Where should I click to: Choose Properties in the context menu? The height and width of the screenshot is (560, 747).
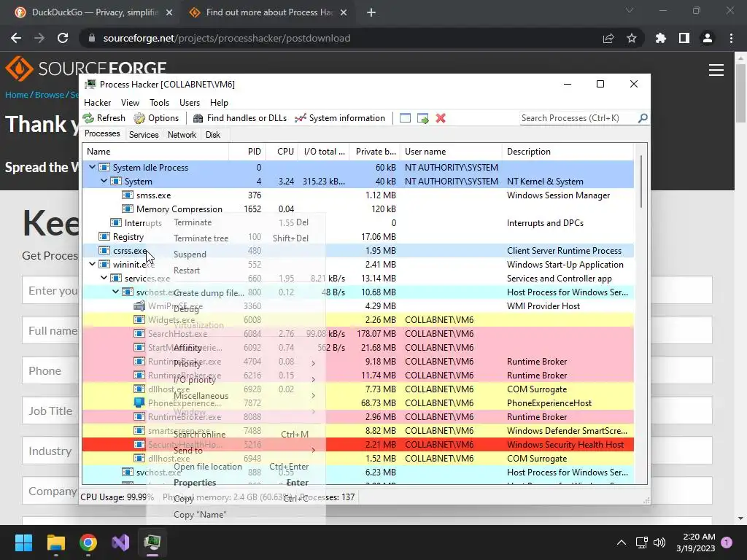coord(236,483)
